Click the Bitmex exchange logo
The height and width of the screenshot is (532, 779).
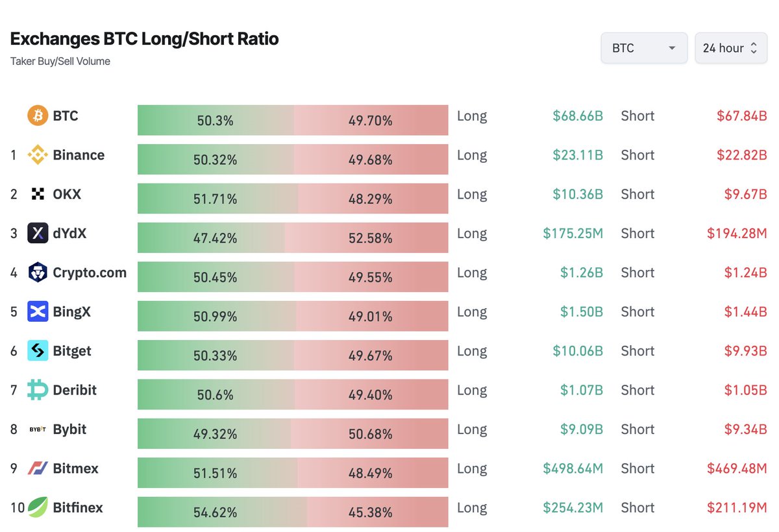click(38, 468)
